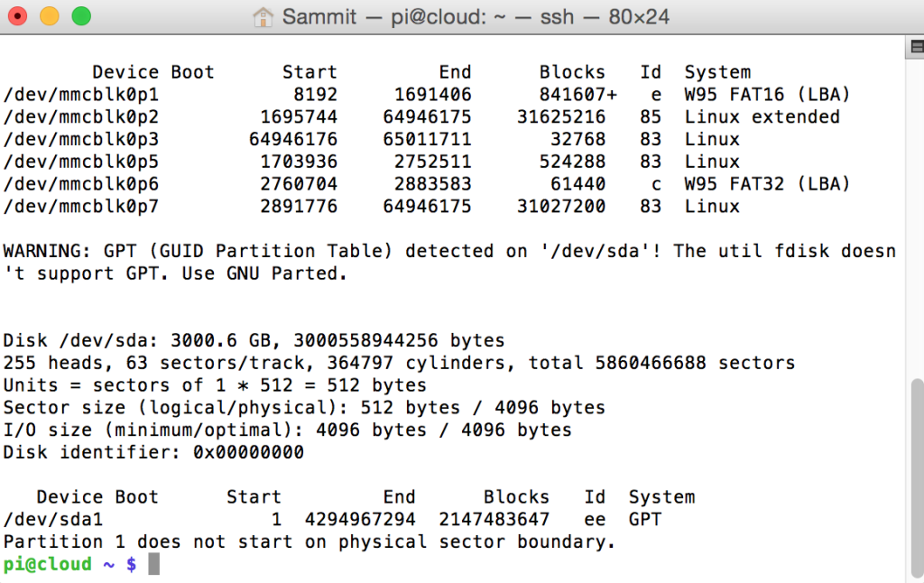Click the green 'pi@cloud' prompt text

click(47, 564)
